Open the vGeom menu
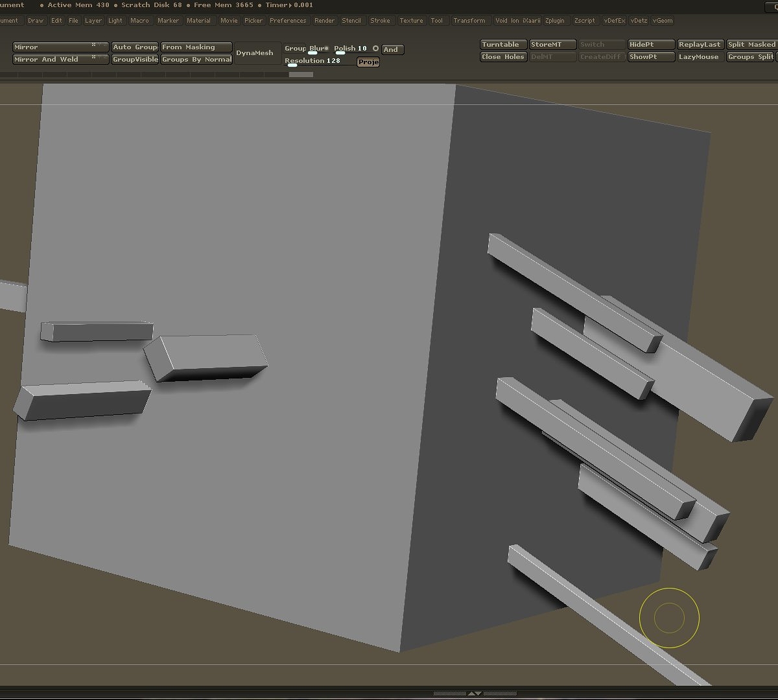The width and height of the screenshot is (778, 700). point(663,21)
